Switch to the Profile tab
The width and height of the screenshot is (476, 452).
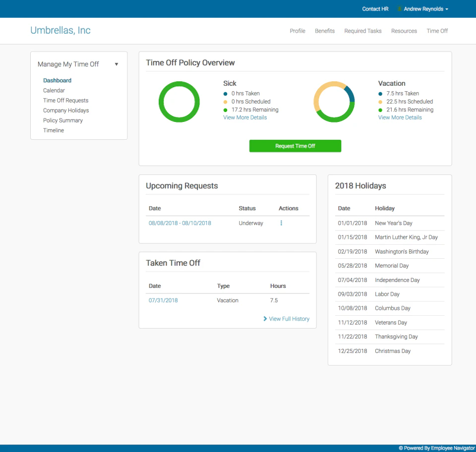tap(297, 31)
